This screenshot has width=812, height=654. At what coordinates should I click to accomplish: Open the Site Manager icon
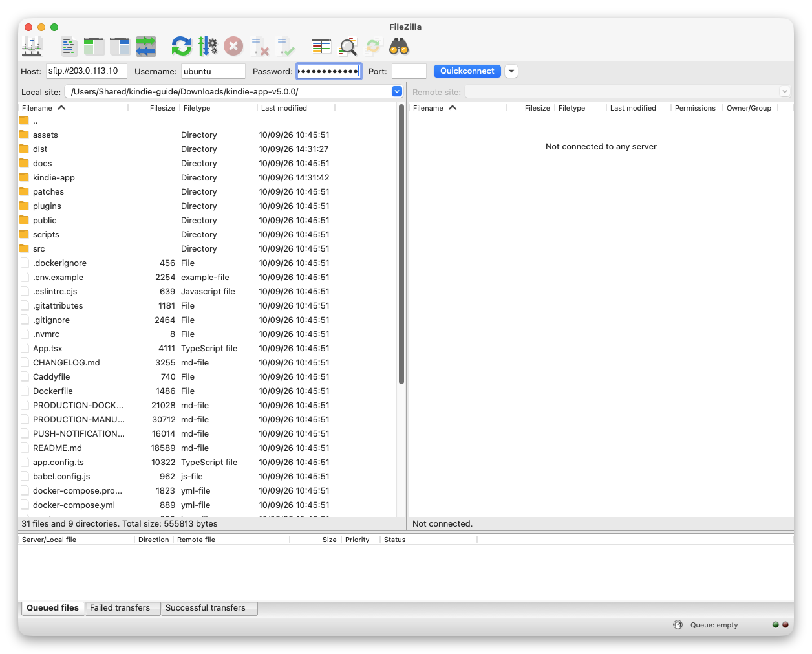pos(32,46)
